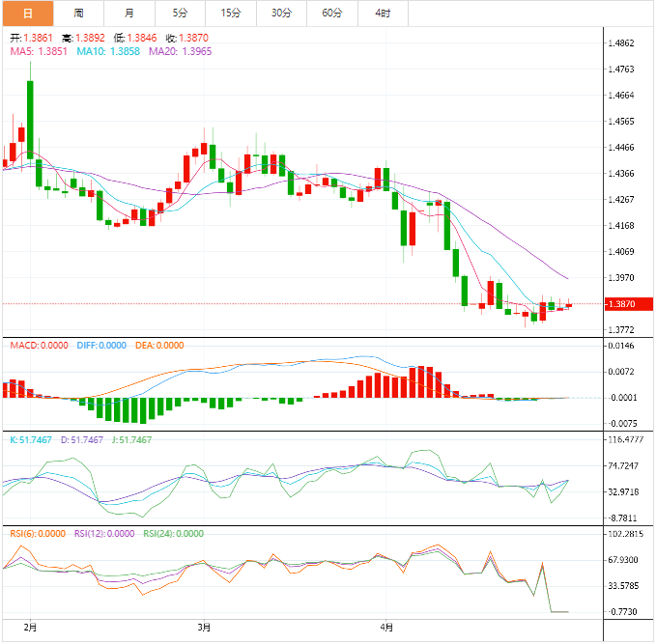
Task: Click the MA5 indicator label
Action: (x=39, y=51)
